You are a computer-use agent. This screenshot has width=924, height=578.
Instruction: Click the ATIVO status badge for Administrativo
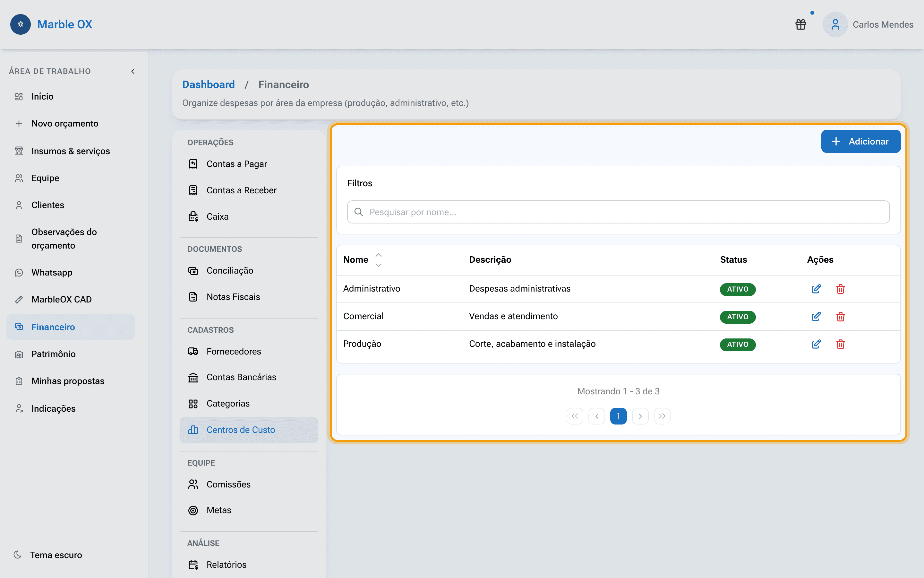click(738, 289)
